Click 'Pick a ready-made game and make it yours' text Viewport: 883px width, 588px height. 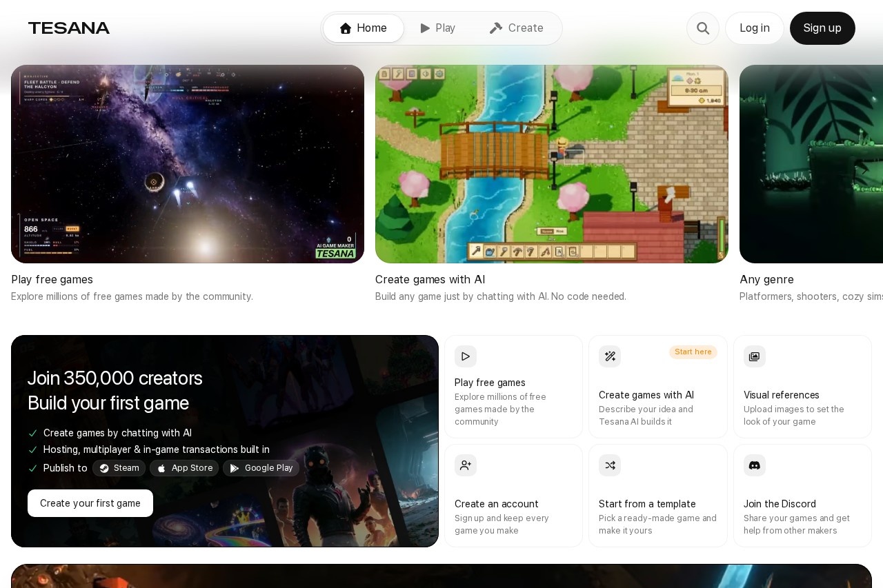click(x=657, y=525)
